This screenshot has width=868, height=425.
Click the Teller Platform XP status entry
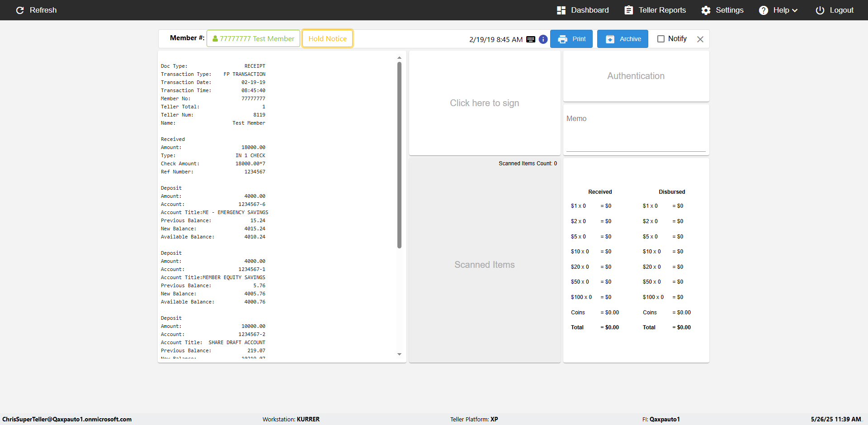474,419
